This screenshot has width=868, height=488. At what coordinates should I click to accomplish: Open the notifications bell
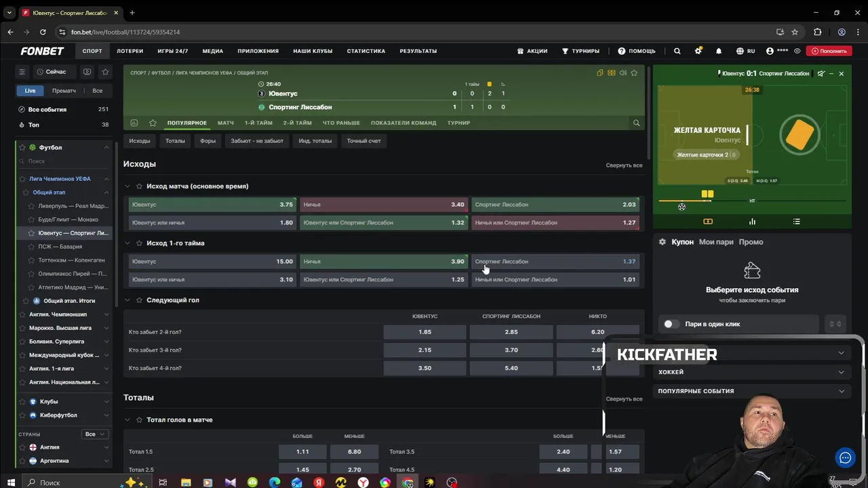point(719,51)
